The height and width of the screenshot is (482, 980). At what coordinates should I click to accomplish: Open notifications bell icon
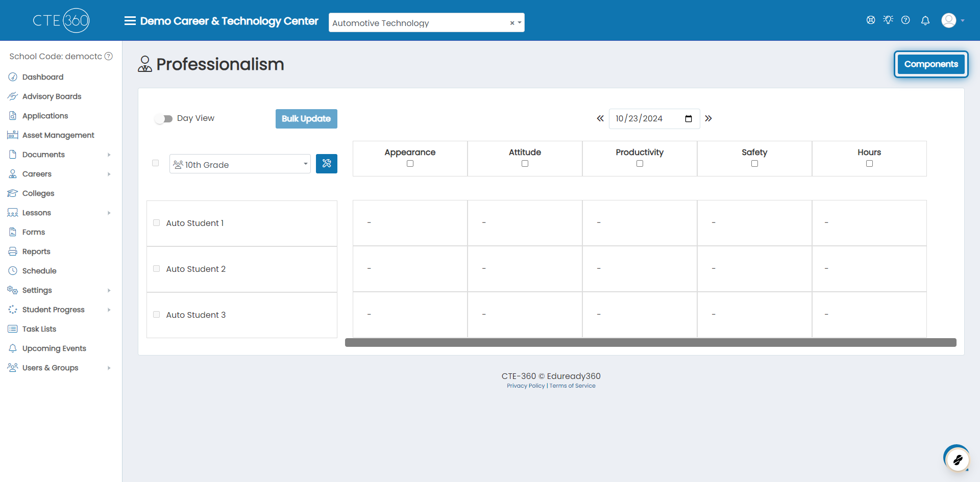pyautogui.click(x=925, y=20)
